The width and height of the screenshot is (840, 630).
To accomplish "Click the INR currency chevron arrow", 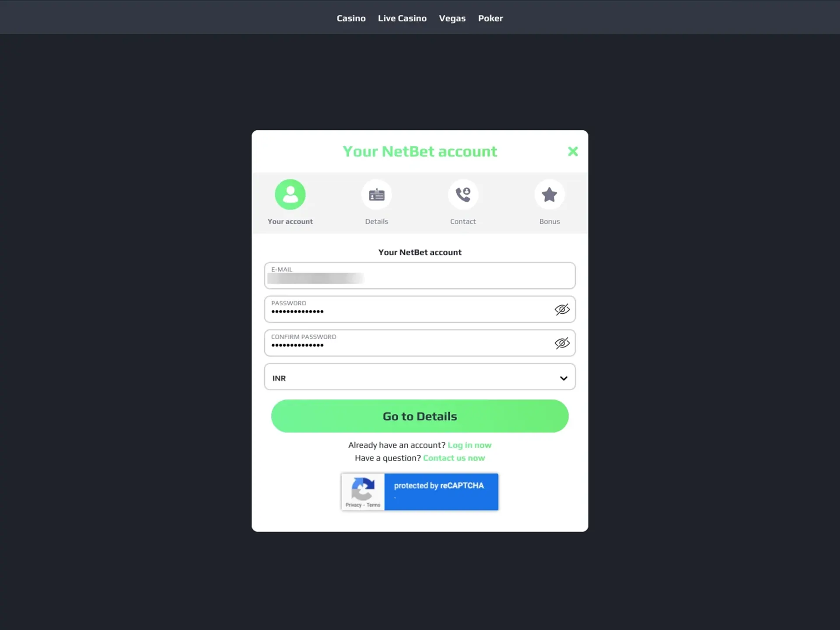I will [x=563, y=378].
